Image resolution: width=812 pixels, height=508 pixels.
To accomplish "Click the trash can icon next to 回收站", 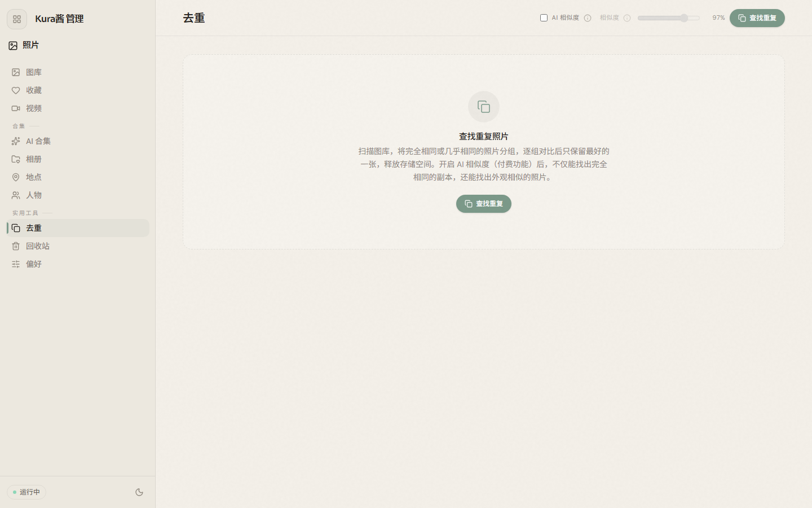I will coord(16,246).
